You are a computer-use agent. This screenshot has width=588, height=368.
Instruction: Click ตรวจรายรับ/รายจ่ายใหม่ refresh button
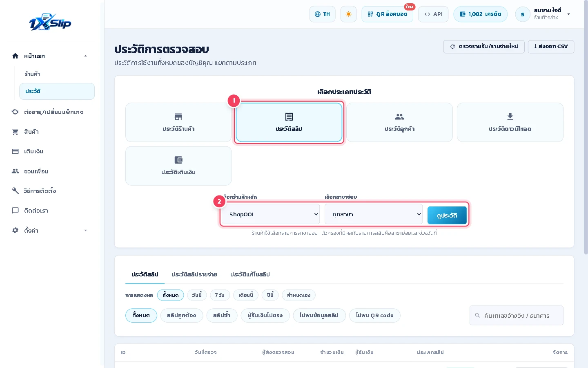point(484,47)
